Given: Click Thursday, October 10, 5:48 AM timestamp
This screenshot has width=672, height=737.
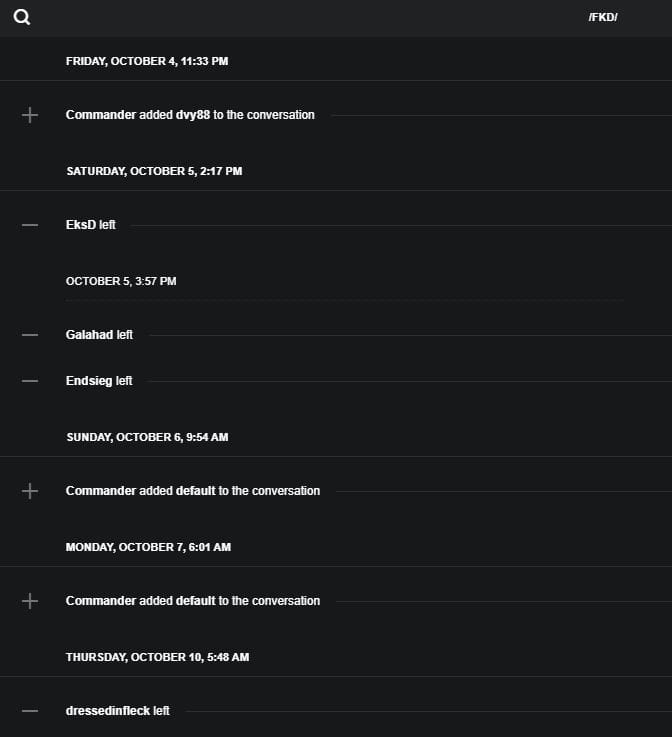Looking at the screenshot, I should tap(157, 657).
